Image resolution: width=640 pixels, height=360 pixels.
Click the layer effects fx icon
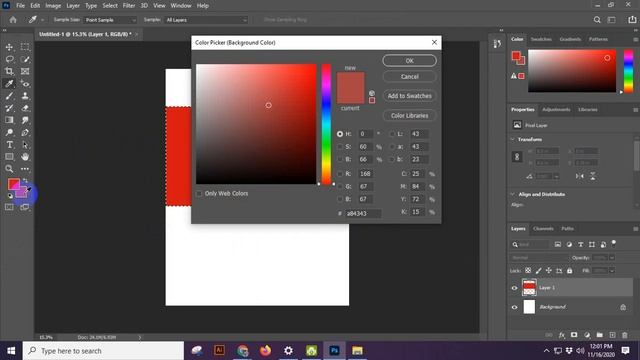[x=562, y=335]
